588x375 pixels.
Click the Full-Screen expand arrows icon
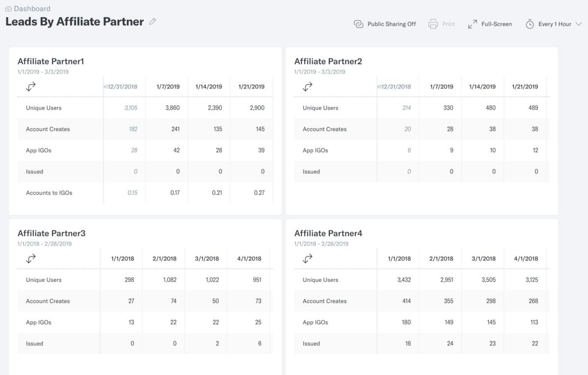click(x=472, y=24)
